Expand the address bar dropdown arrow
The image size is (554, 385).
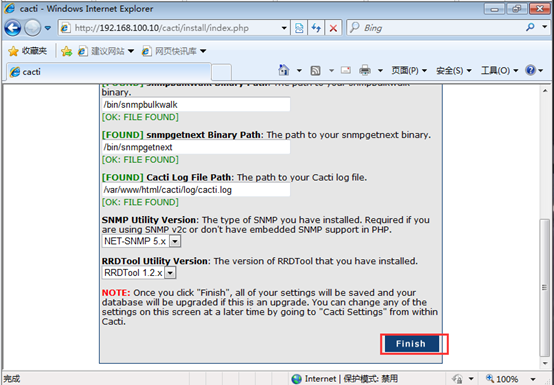point(284,28)
